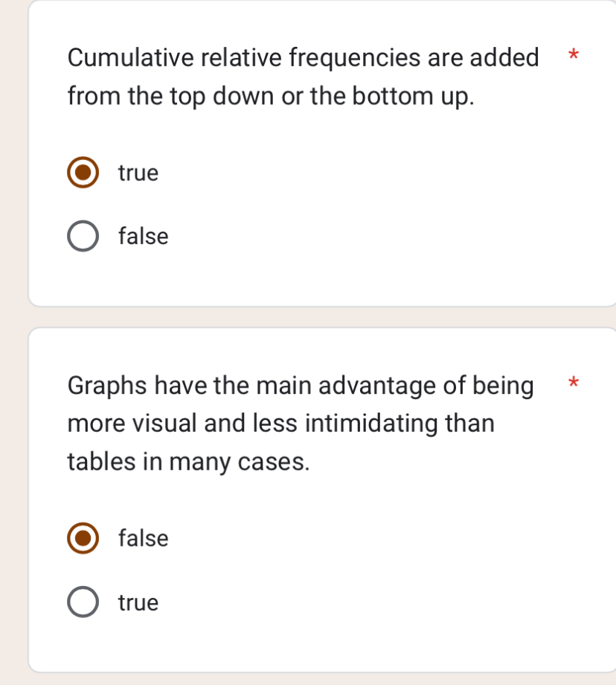The image size is (616, 685).
Task: Click the unselected "true" radio in the second card
Action: click(x=83, y=602)
